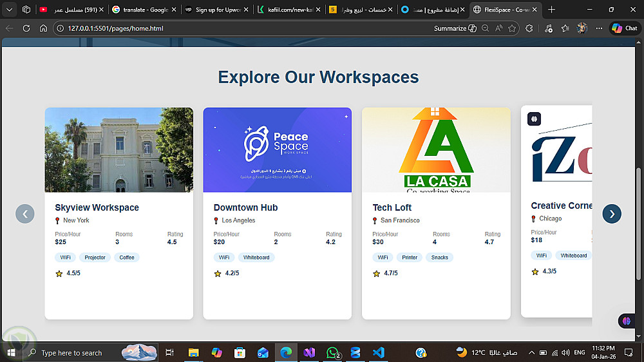
Task: Open the Settings and more ellipsis menu
Action: (x=599, y=28)
